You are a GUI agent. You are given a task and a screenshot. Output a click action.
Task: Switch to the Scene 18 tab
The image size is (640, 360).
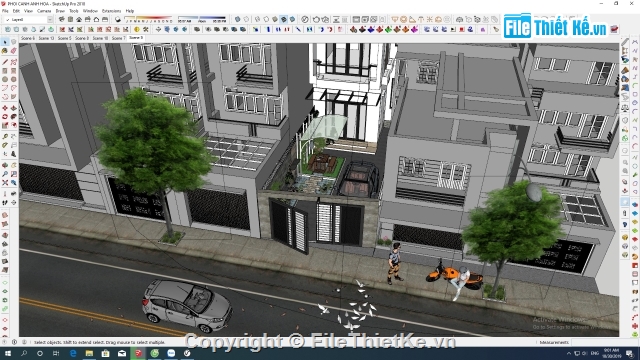pos(100,38)
